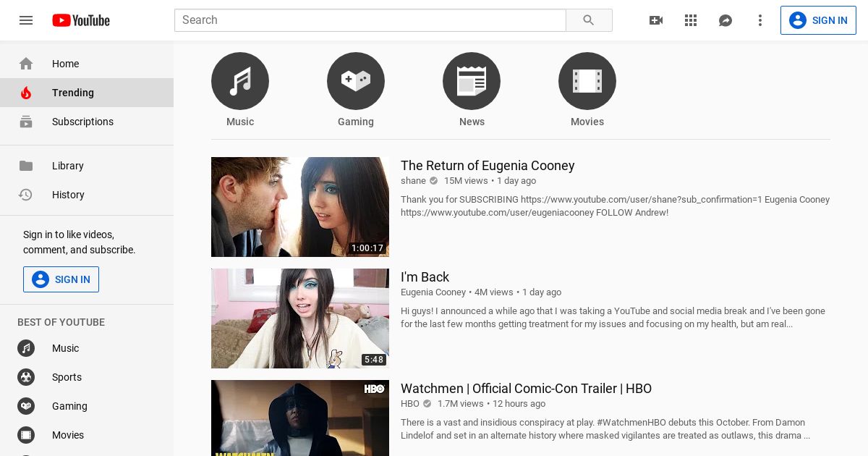Open the create video camera icon
Image resolution: width=868 pixels, height=456 pixels.
tap(656, 20)
